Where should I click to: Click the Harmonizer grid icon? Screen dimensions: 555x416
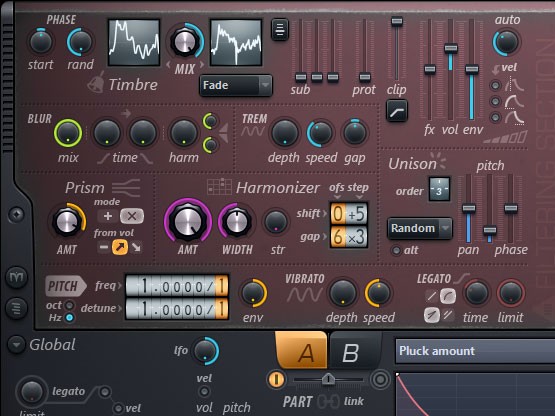219,187
